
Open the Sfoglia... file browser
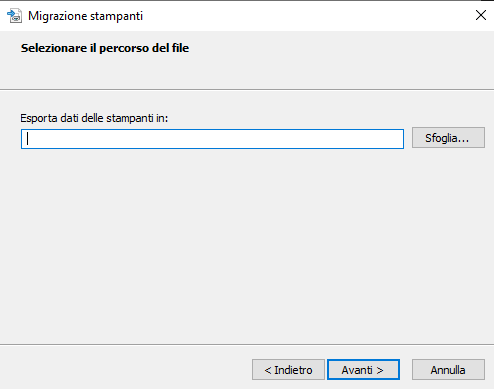448,138
